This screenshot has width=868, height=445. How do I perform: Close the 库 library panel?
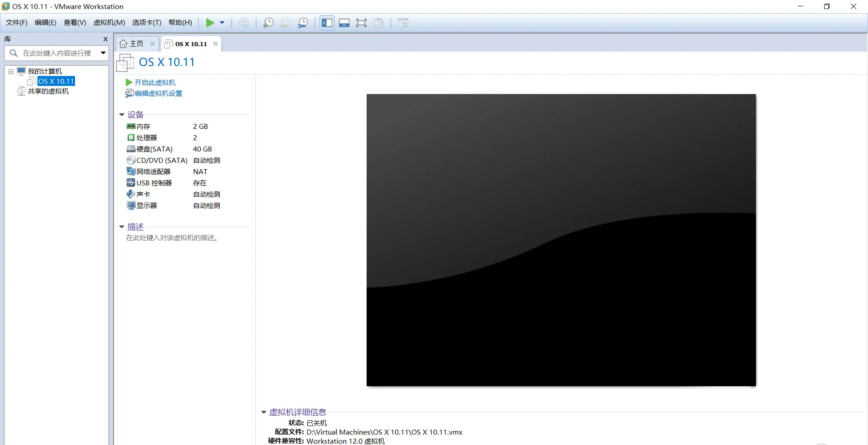point(105,39)
